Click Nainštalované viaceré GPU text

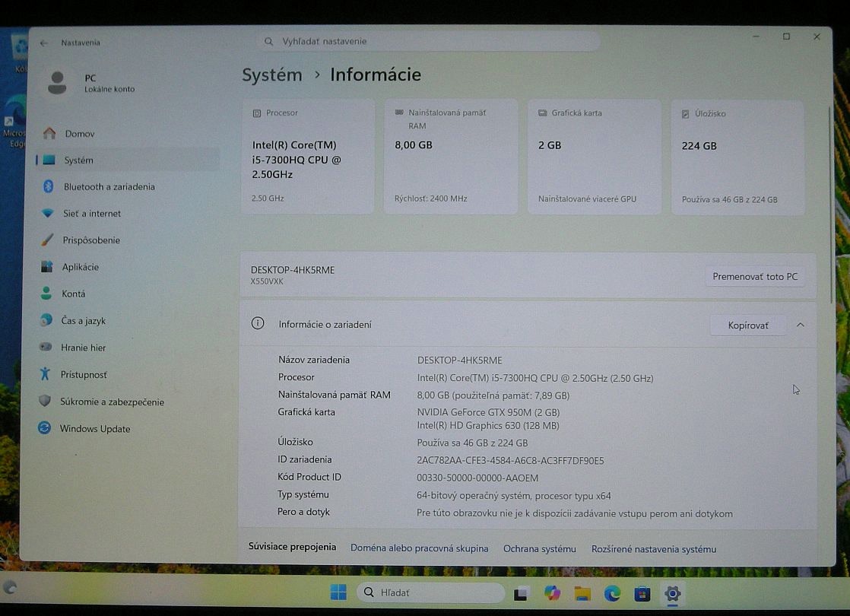coord(587,199)
